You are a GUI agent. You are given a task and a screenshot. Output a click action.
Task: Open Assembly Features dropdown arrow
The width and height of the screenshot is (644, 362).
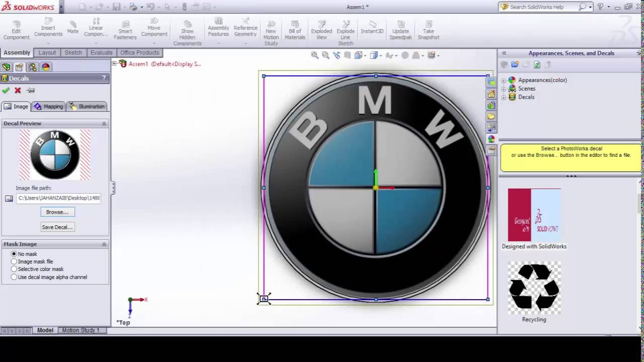(218, 42)
